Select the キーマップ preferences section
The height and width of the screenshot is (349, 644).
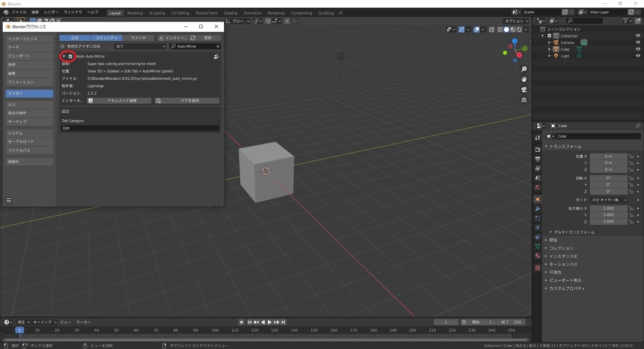tap(30, 122)
